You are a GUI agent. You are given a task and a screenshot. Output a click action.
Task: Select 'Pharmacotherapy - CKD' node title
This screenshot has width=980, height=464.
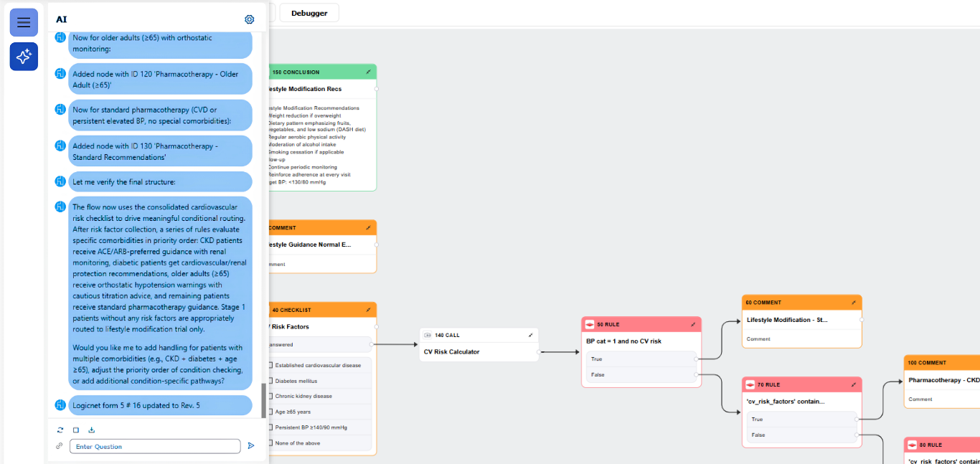944,380
